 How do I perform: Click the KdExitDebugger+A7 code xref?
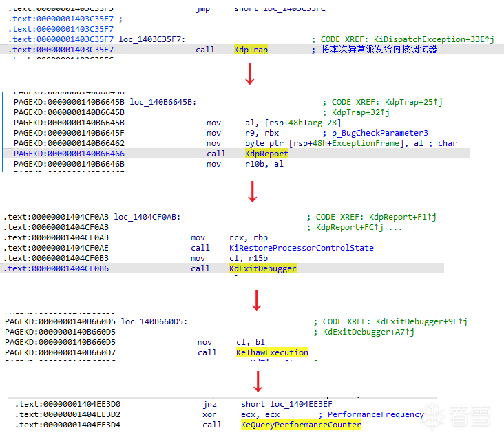(x=368, y=332)
